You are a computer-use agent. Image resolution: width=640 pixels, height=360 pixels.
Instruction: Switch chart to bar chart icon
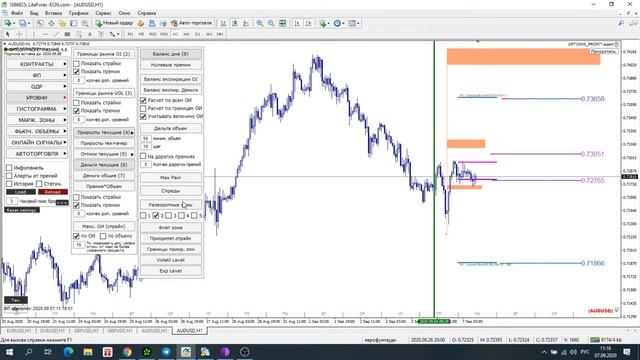[223, 23]
